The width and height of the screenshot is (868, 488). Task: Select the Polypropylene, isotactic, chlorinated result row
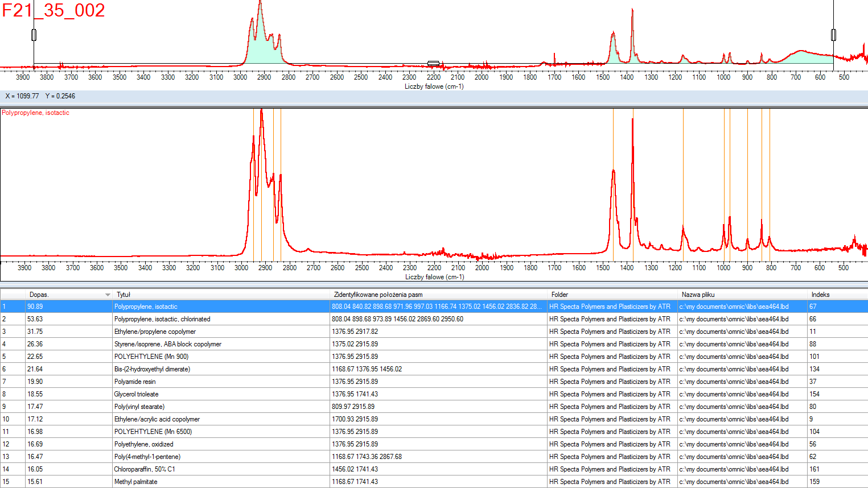162,319
